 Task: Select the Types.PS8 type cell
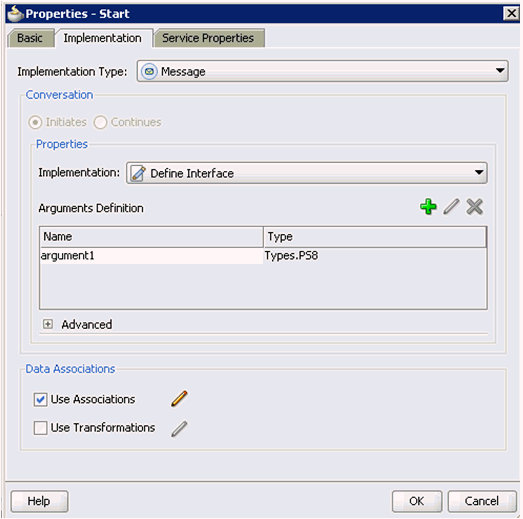coord(375,256)
